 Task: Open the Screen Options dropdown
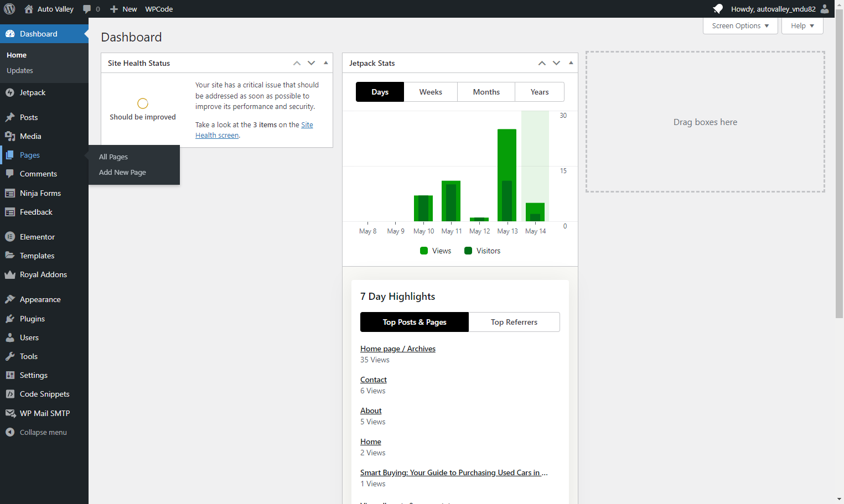[741, 26]
